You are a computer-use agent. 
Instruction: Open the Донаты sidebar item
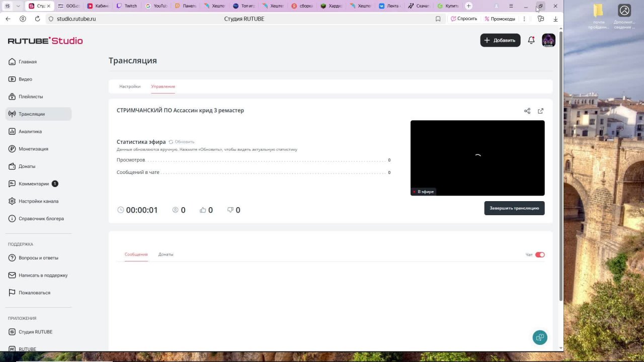click(38, 166)
